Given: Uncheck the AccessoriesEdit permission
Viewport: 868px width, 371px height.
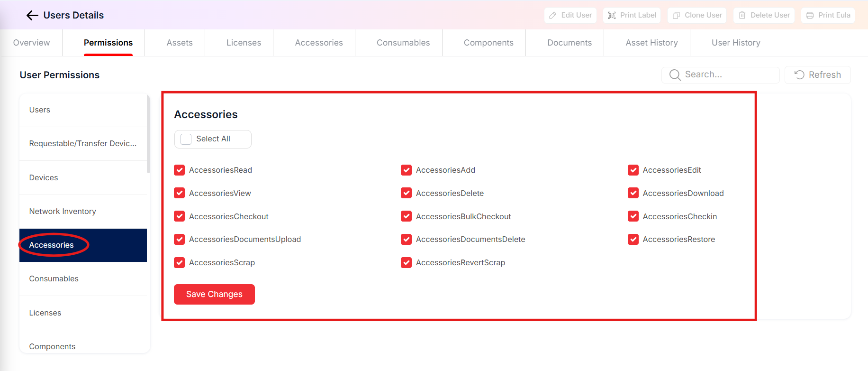Looking at the screenshot, I should click(x=633, y=170).
